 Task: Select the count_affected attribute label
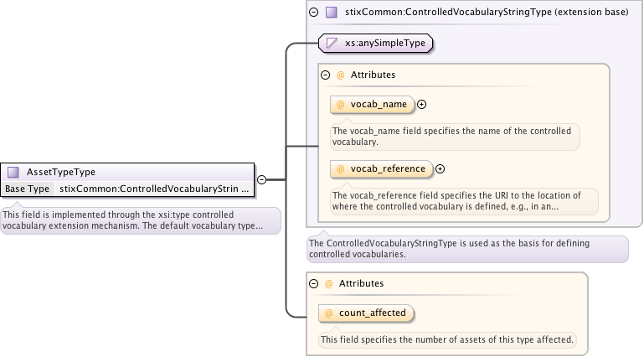point(372,313)
